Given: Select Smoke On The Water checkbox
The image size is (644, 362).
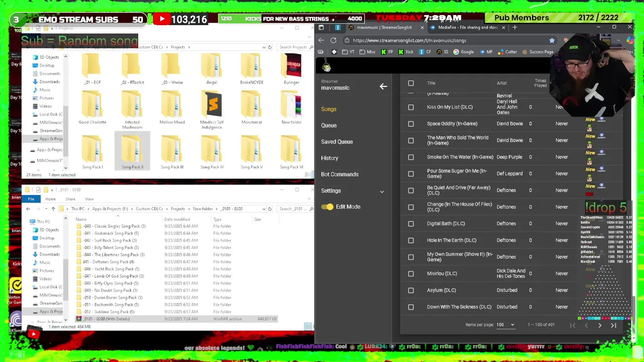Looking at the screenshot, I should click(x=411, y=157).
